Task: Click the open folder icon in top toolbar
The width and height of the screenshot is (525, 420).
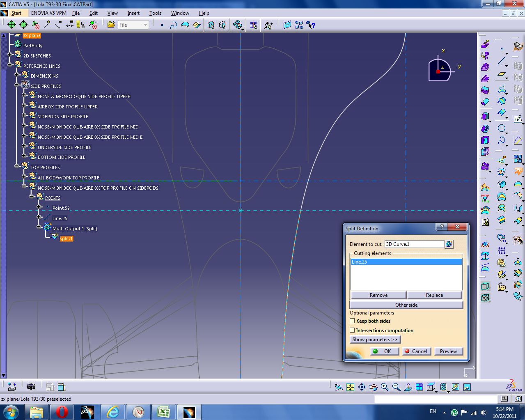Action: (111, 25)
